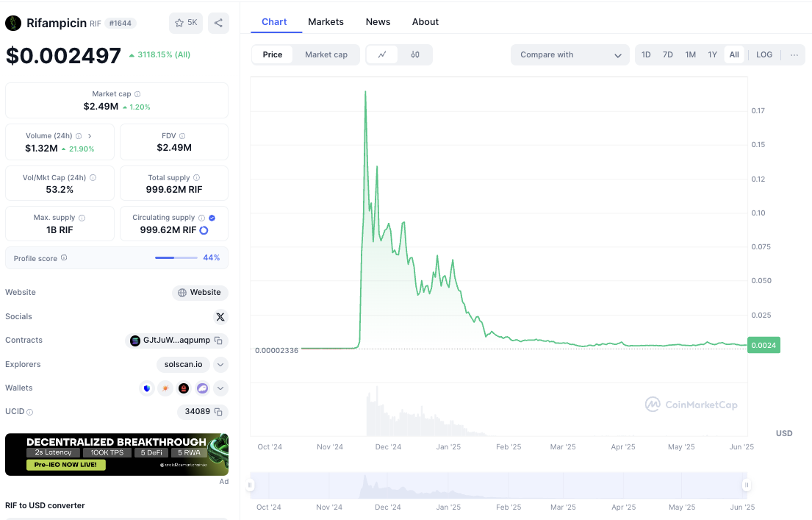Open the solscan.io explorer link

(x=184, y=365)
